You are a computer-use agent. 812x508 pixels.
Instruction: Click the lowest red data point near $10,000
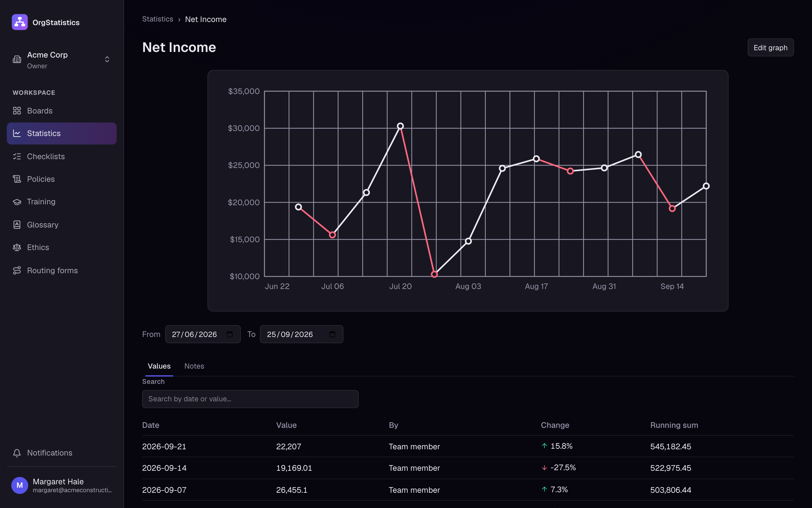[x=434, y=275]
